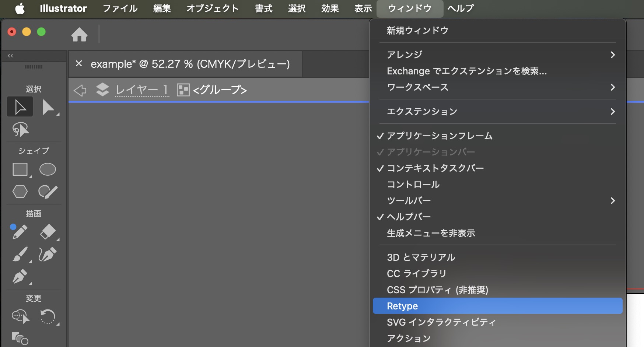
Task: Activate the Rectangle tool
Action: click(20, 169)
